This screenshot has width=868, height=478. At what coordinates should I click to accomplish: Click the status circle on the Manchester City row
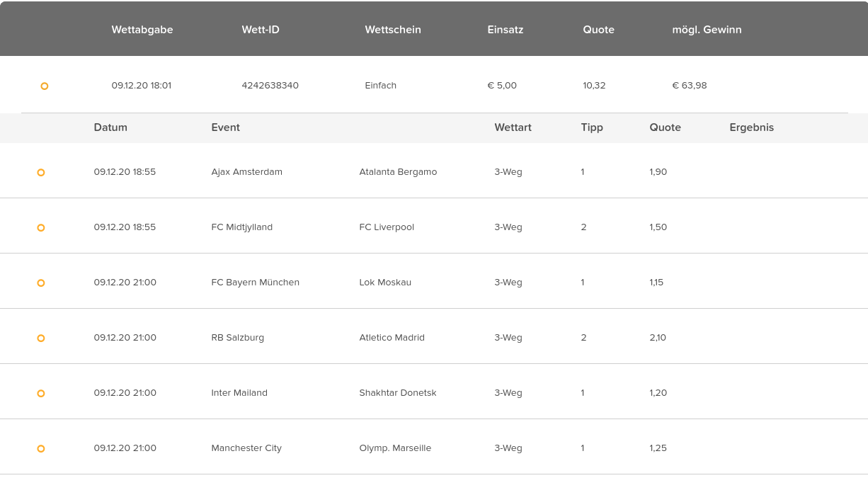tap(41, 448)
